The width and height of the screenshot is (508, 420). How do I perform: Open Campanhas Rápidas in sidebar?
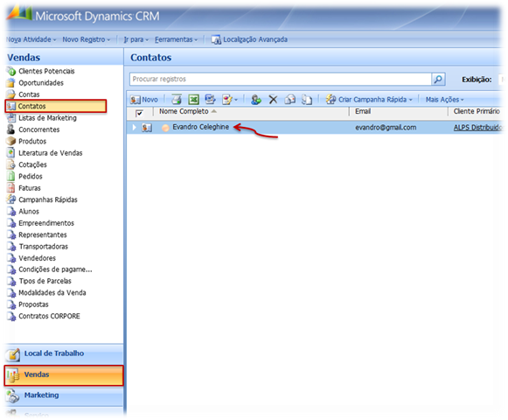tap(48, 199)
